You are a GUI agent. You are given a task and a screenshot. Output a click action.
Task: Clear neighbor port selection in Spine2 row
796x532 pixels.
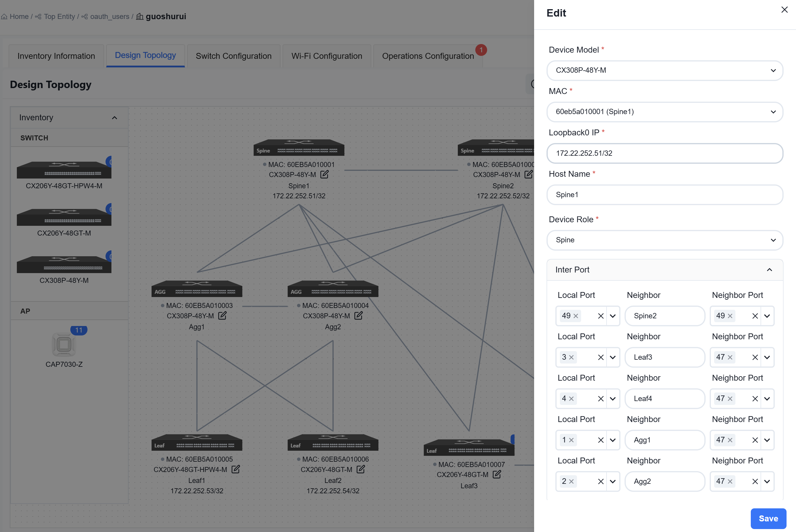[755, 316]
